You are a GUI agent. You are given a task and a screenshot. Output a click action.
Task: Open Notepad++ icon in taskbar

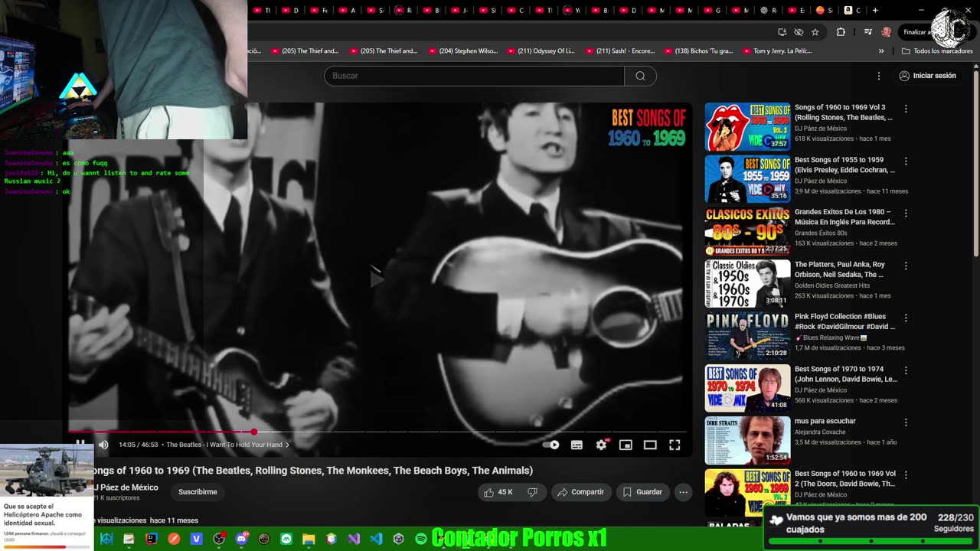coord(129,539)
